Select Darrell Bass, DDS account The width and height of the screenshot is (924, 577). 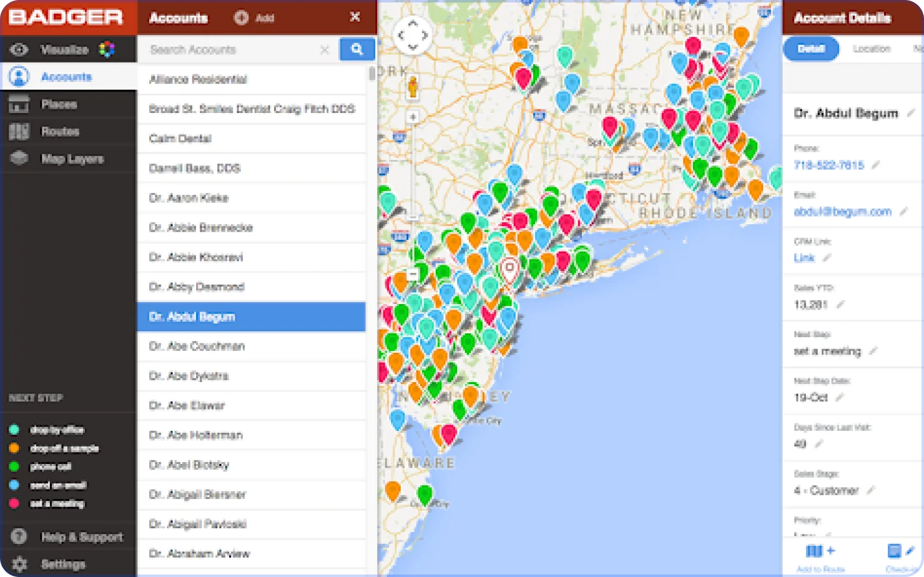coord(251,168)
